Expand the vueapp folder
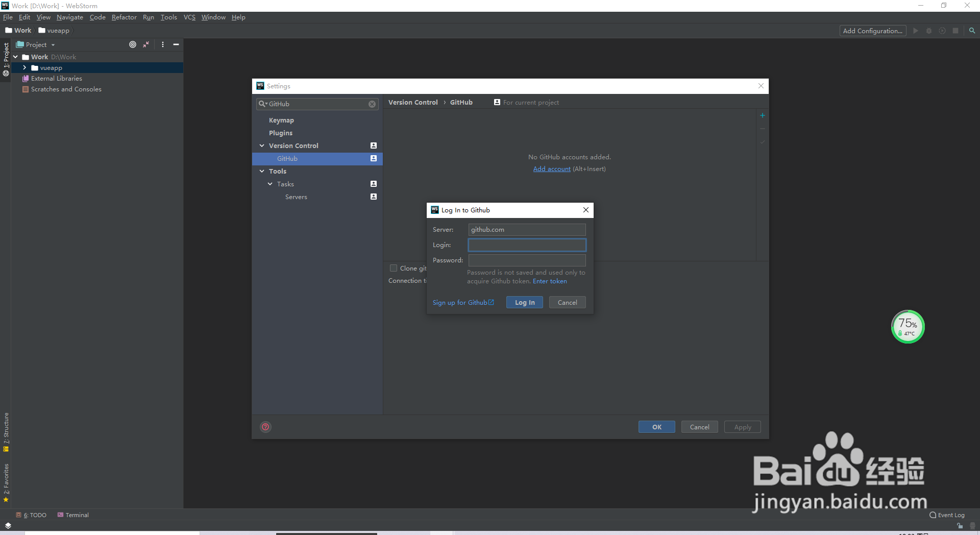The width and height of the screenshot is (980, 535). click(24, 67)
